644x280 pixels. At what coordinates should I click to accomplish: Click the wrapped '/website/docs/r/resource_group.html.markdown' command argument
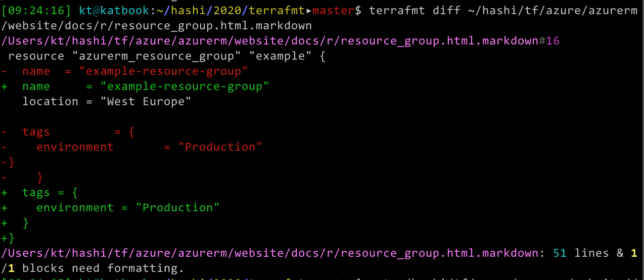coord(157,25)
